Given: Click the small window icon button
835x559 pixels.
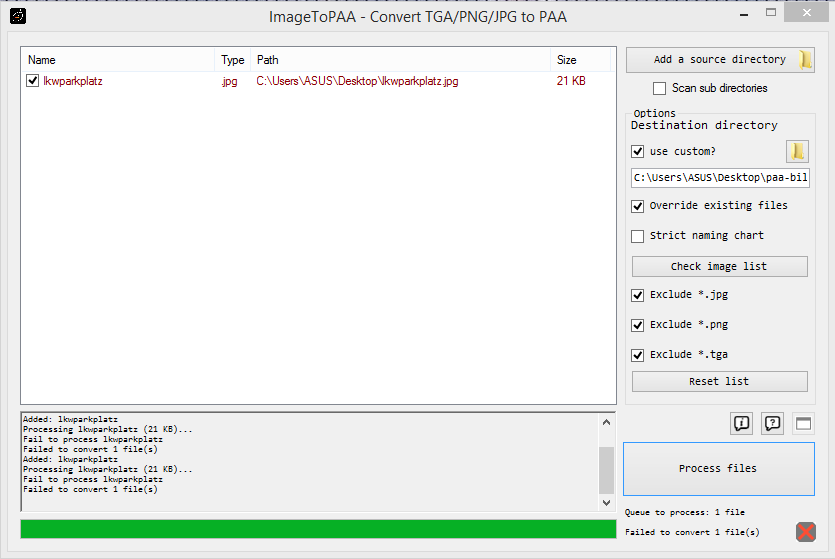Looking at the screenshot, I should point(803,424).
